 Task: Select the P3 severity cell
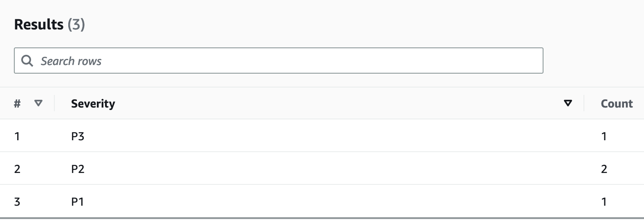point(78,136)
